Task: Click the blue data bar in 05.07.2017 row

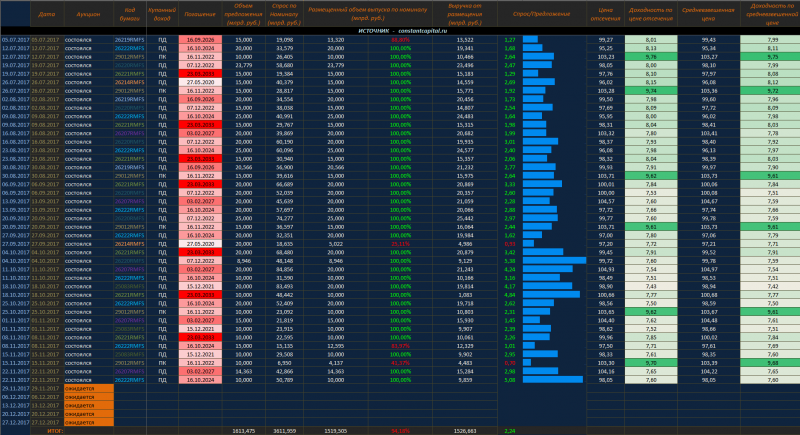Action: [x=530, y=38]
